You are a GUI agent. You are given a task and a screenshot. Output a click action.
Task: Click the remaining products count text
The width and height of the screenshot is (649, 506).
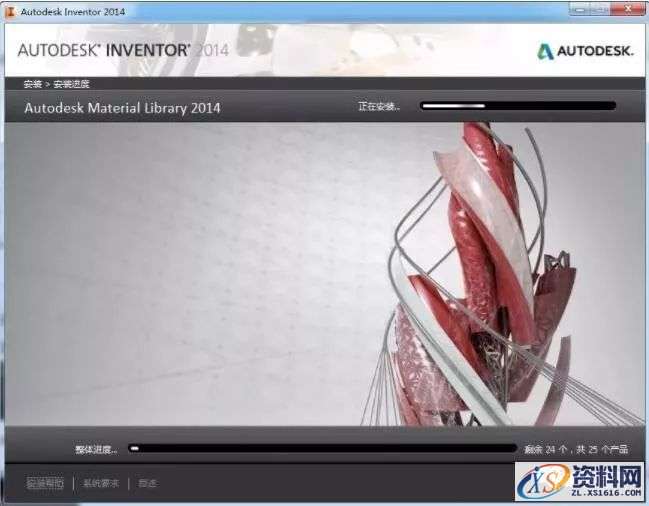click(576, 449)
